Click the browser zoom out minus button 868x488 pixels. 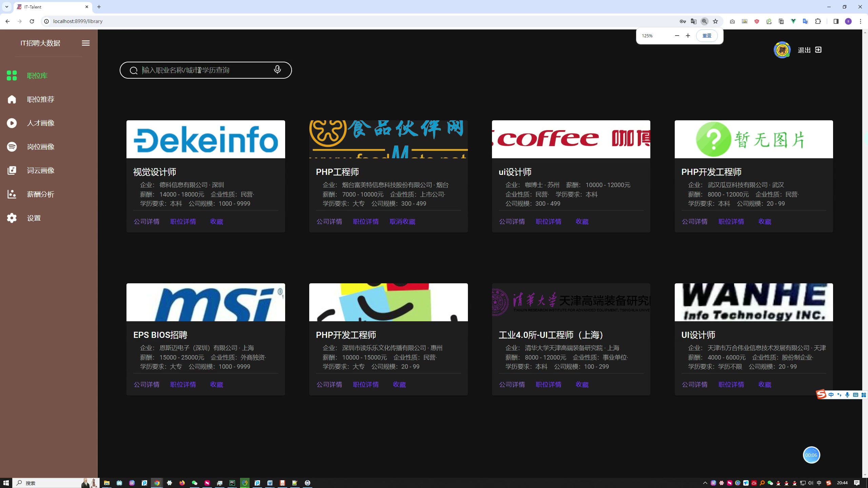point(677,36)
